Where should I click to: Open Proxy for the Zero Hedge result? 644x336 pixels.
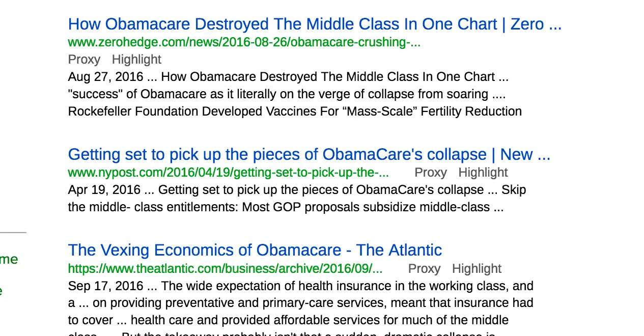point(84,60)
